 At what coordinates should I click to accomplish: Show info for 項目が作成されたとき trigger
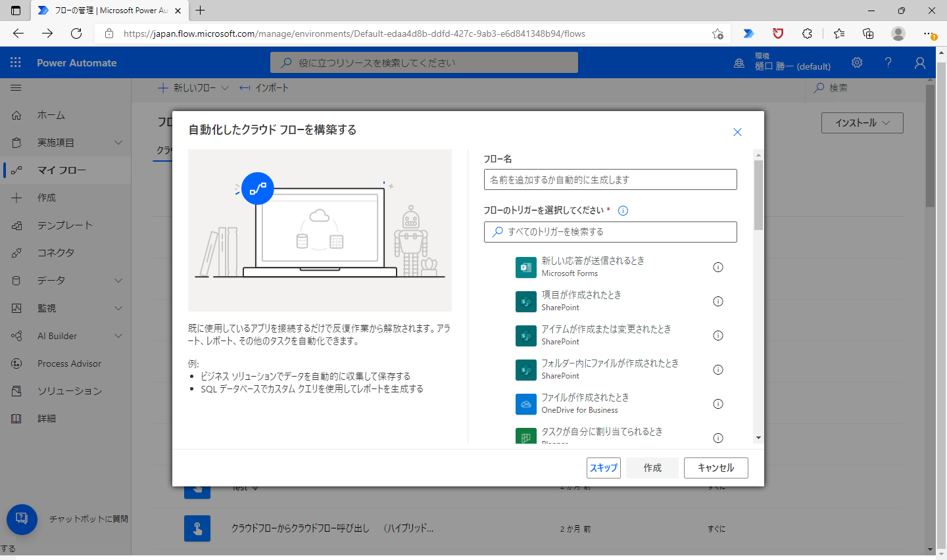pyautogui.click(x=718, y=301)
